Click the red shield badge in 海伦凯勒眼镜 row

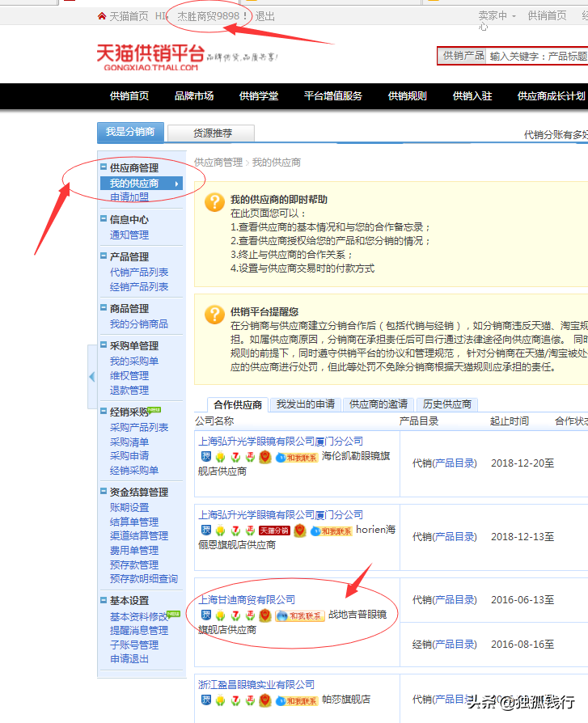[264, 456]
